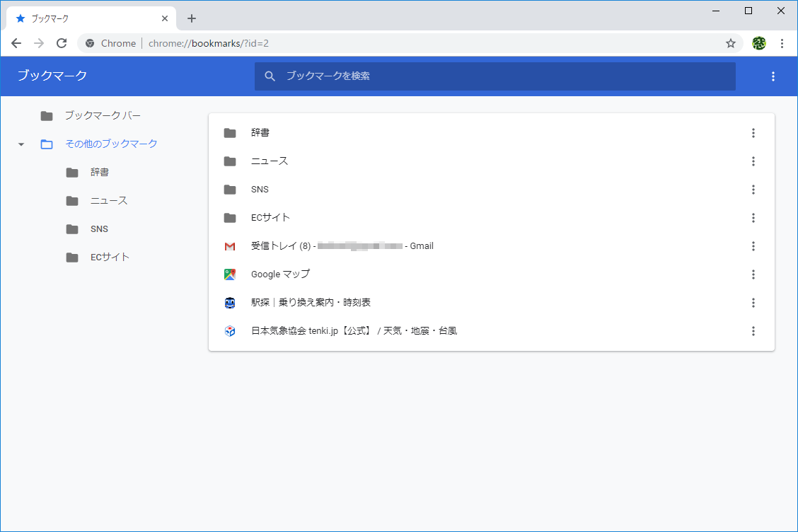Open the Gmail 受信トレイ bookmark favicon
The height and width of the screenshot is (532, 798).
point(230,245)
